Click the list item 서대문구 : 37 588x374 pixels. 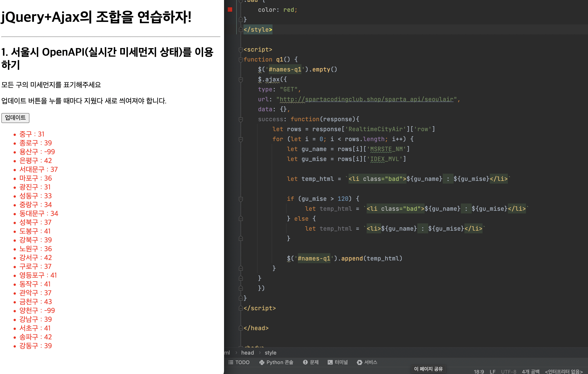click(38, 169)
